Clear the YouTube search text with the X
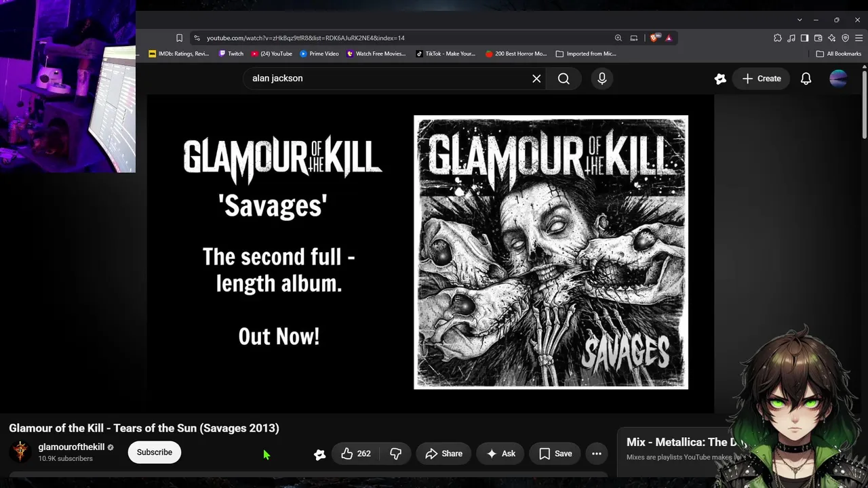 click(536, 79)
